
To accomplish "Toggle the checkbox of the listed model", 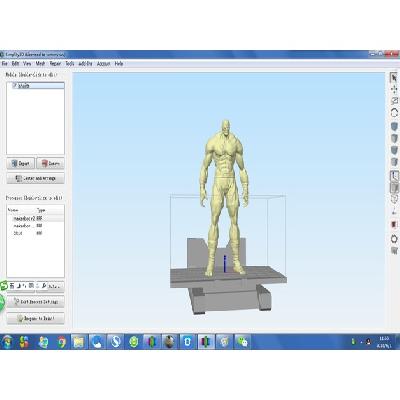I will [14, 86].
